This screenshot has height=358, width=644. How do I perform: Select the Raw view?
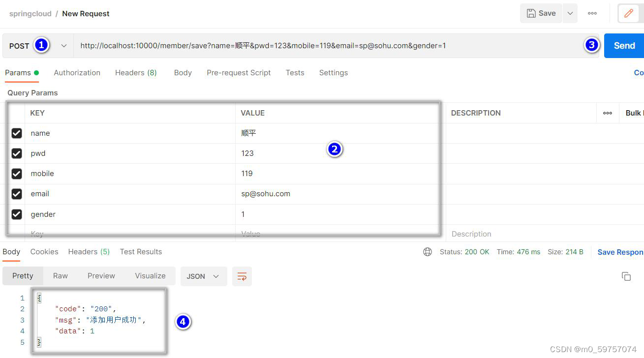pos(61,276)
